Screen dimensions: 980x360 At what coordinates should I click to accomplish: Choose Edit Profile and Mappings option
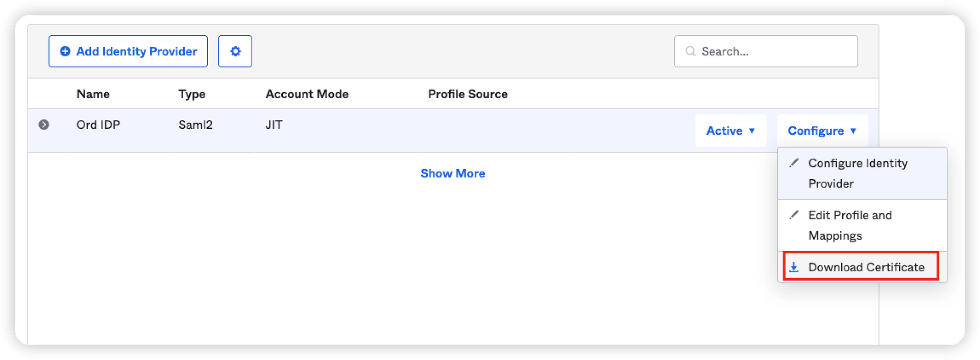point(850,225)
